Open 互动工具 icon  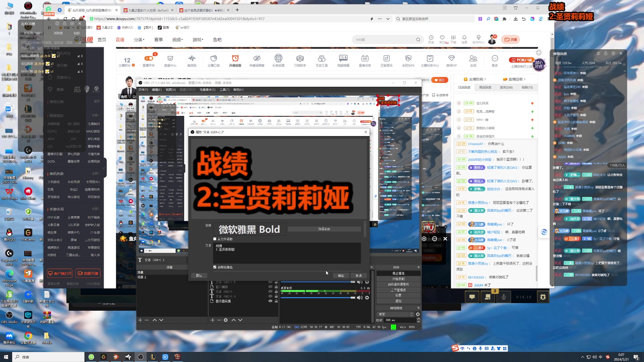click(322, 59)
